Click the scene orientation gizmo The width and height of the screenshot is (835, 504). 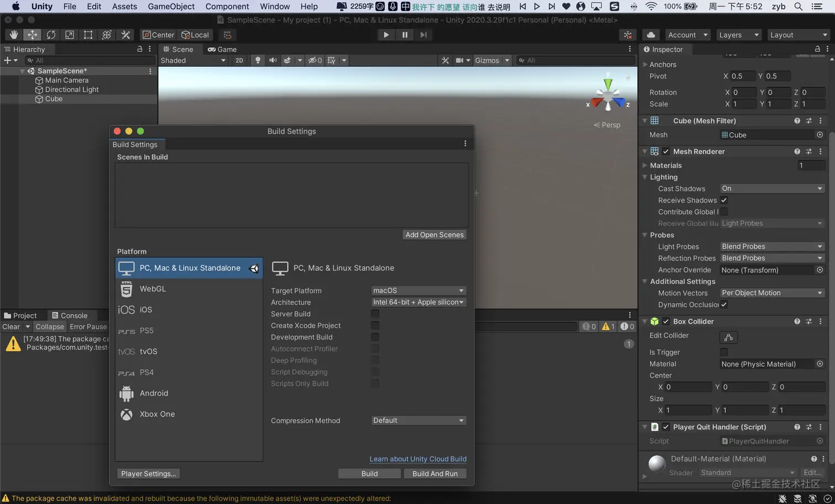[608, 97]
